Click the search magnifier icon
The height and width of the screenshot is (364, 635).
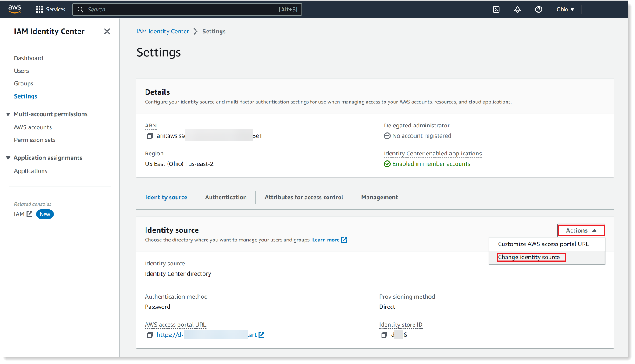click(80, 9)
